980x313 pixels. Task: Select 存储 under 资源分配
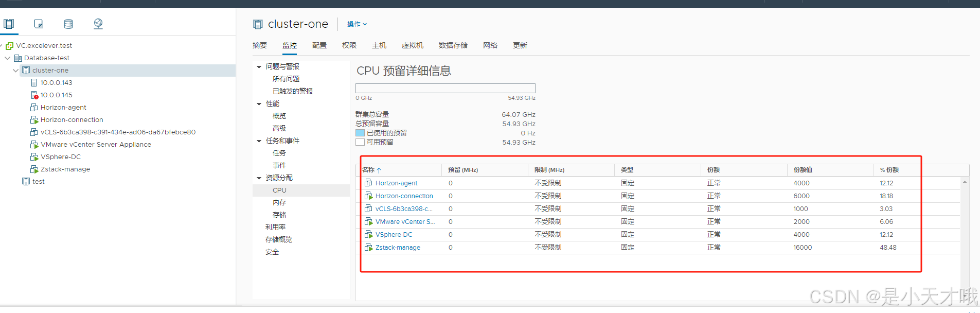point(279,215)
